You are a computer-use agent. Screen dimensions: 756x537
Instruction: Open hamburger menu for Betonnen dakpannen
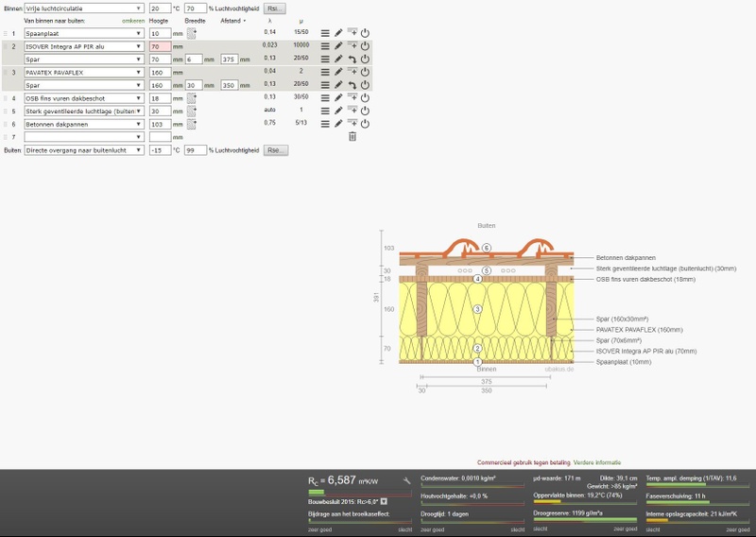(x=325, y=124)
